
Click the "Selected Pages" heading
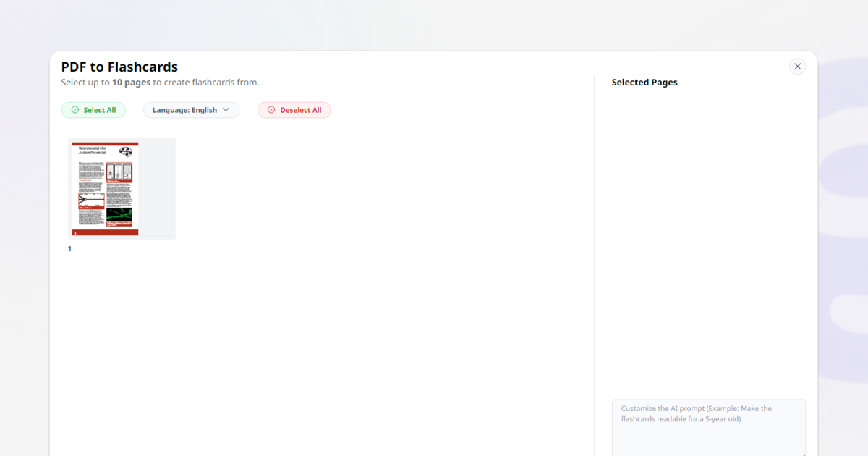644,83
